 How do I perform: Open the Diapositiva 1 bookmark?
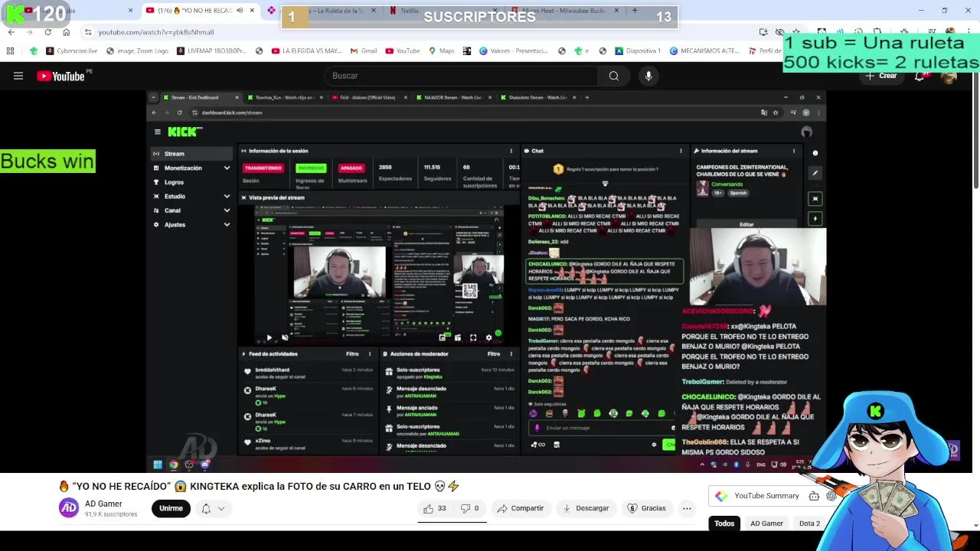point(638,51)
